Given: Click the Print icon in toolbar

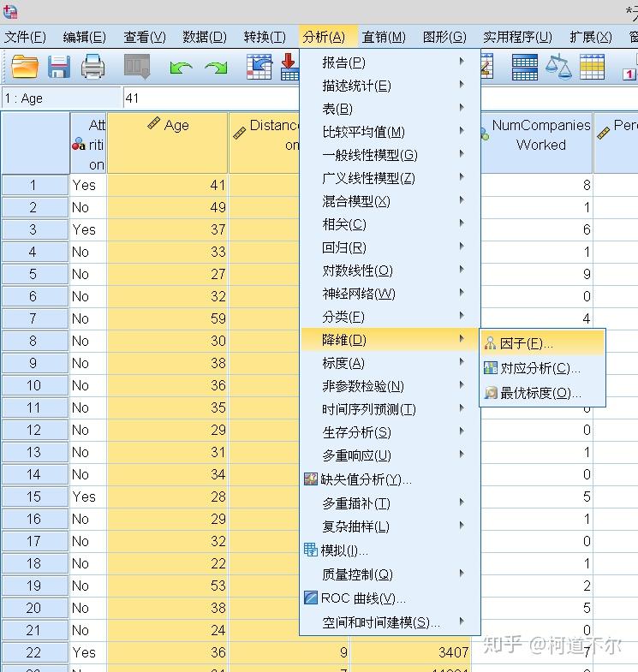Looking at the screenshot, I should coord(92,67).
